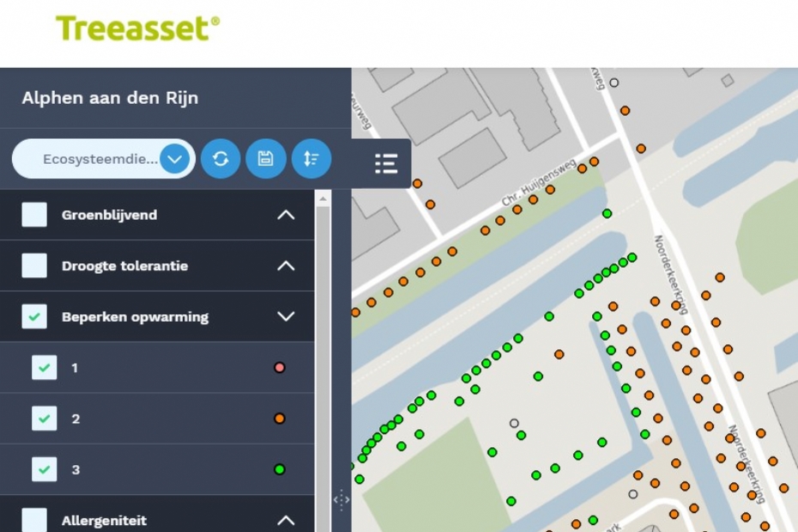Uncheck the Beperken opwarming checkbox
Viewport: 798px width, 532px height.
click(x=34, y=317)
